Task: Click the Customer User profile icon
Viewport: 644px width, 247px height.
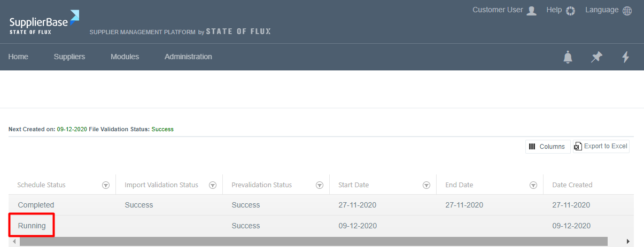Action: coord(531,11)
